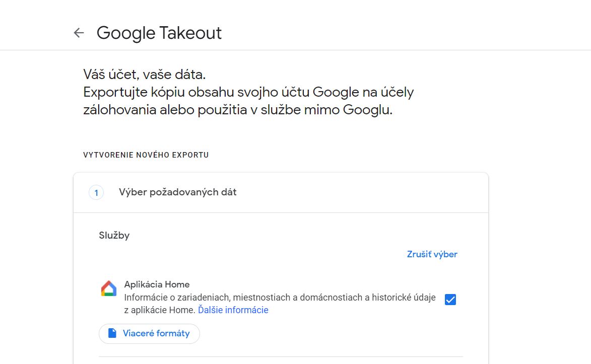Click the VYTVORENIE NOVÉHO EXPORTU label
The width and height of the screenshot is (591, 364).
(146, 155)
